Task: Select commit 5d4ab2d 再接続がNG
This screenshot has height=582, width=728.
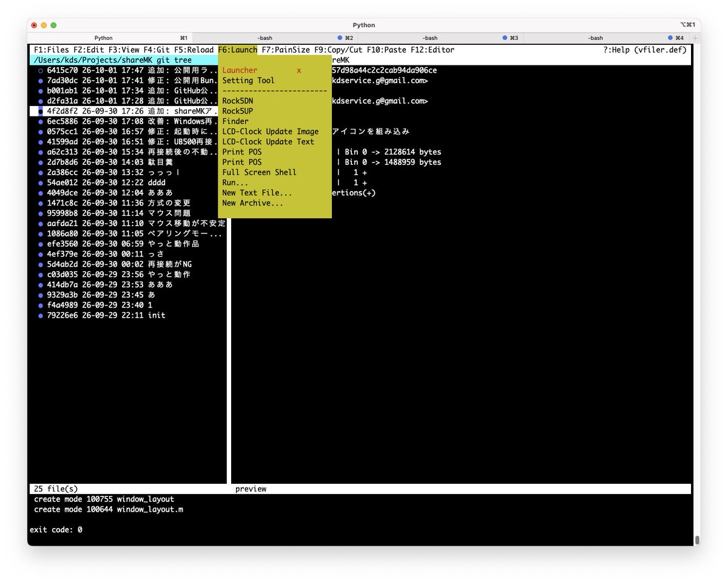Action: pos(128,264)
